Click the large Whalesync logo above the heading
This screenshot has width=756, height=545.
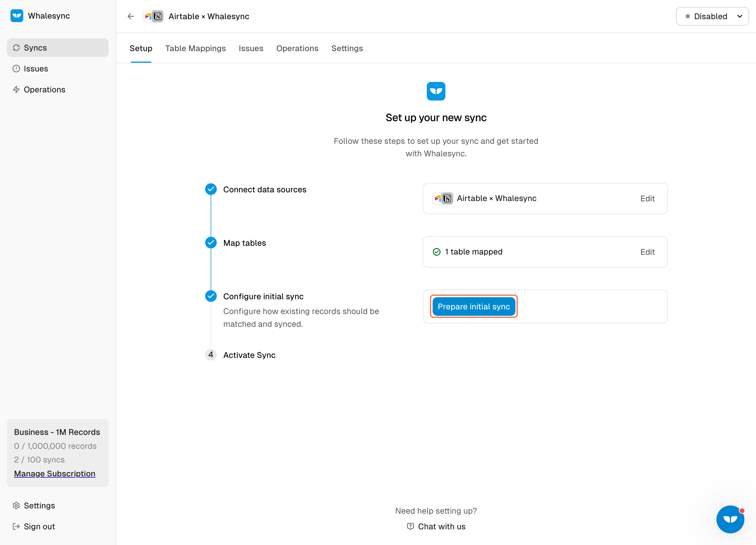point(436,91)
